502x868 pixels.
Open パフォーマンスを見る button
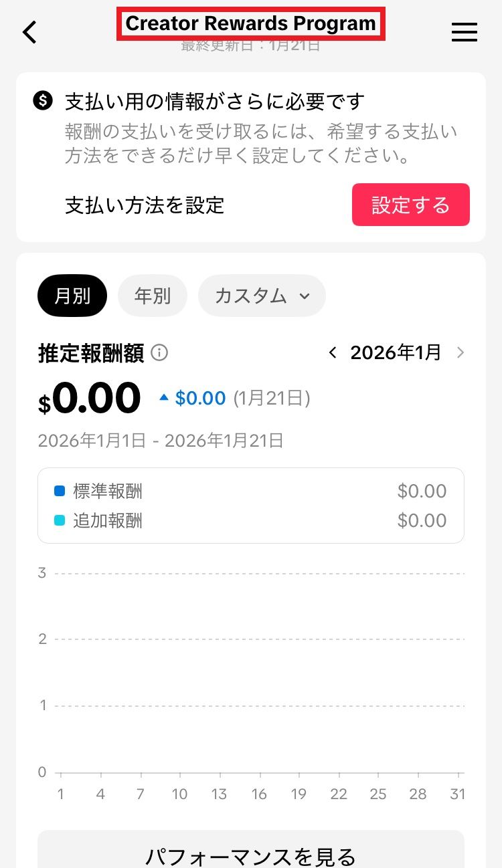[250, 855]
